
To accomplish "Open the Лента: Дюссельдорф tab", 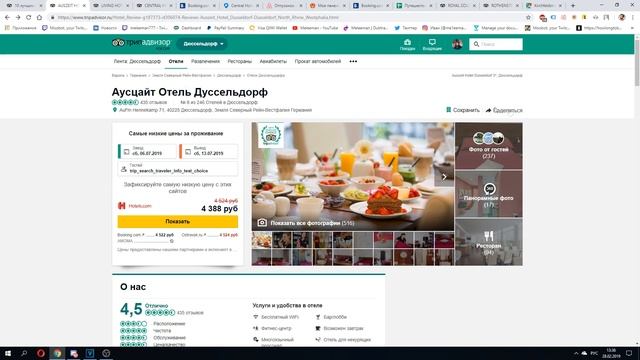I will pos(137,61).
